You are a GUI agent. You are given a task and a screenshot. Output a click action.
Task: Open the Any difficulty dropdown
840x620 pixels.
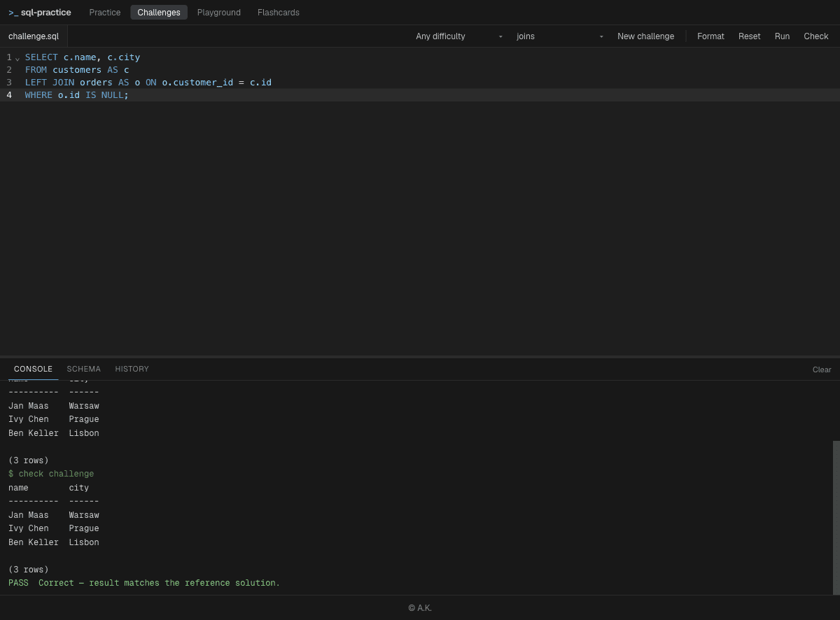pyautogui.click(x=459, y=36)
